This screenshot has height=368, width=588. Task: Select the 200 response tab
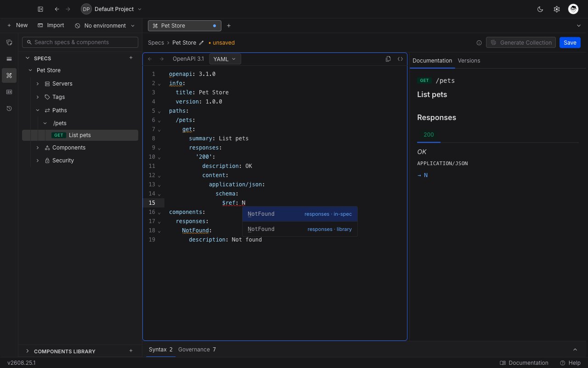click(429, 135)
